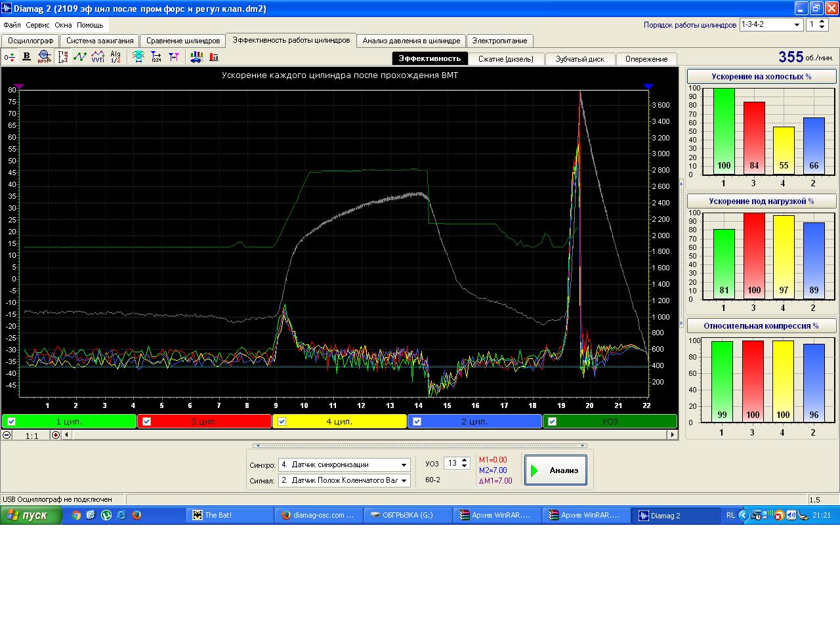The image size is (840, 620).
Task: Click the uTorrent quick launch icon
Action: point(106,515)
